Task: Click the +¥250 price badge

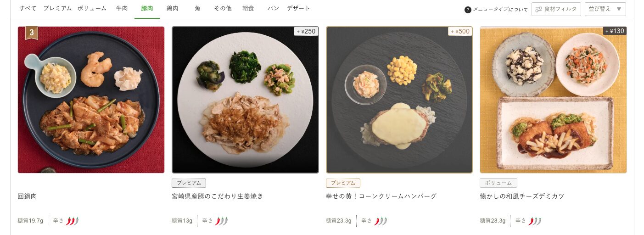Action: [306, 31]
